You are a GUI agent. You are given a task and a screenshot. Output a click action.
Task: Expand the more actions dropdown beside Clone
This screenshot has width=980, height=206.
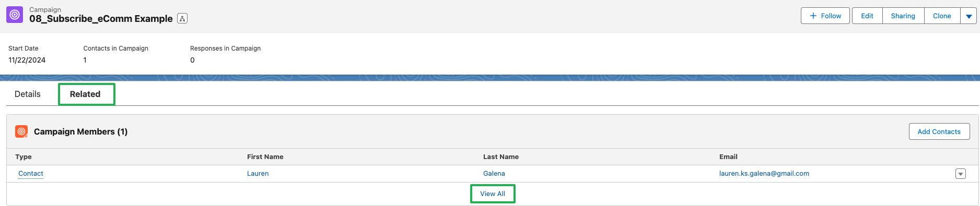[969, 16]
